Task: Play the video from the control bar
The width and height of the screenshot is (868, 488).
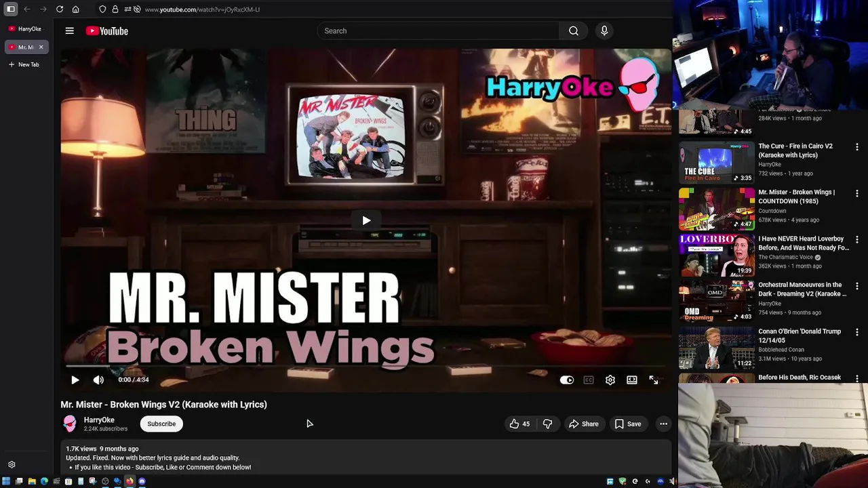Action: click(75, 380)
